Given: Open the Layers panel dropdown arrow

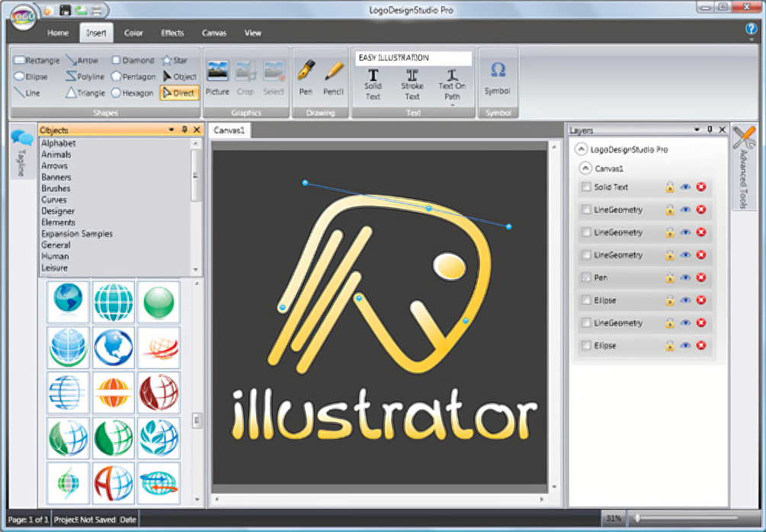Looking at the screenshot, I should [697, 130].
